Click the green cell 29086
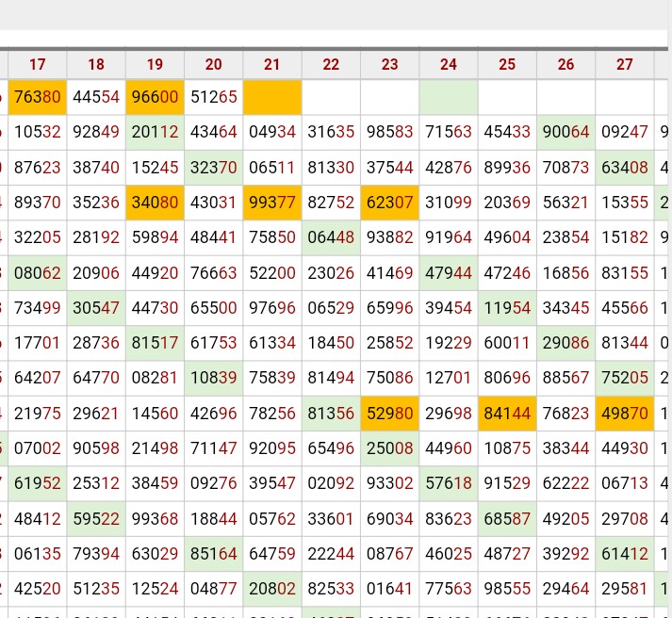The image size is (672, 618). click(x=565, y=343)
